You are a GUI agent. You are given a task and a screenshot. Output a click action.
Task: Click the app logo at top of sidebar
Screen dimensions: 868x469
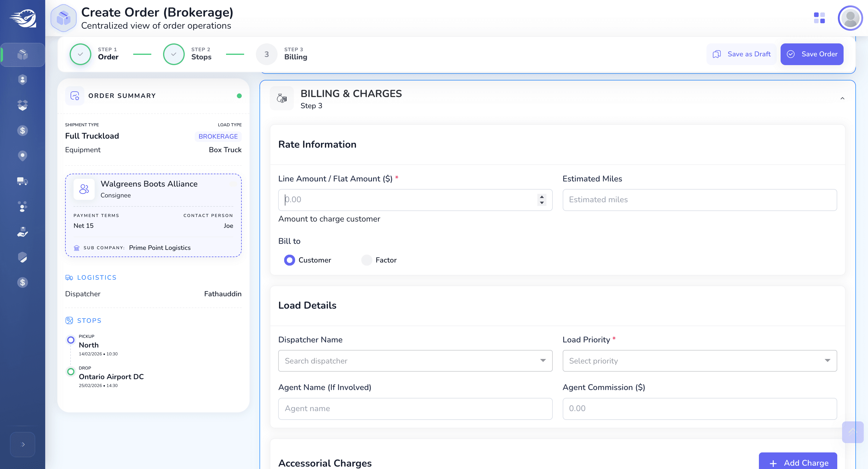pyautogui.click(x=23, y=18)
